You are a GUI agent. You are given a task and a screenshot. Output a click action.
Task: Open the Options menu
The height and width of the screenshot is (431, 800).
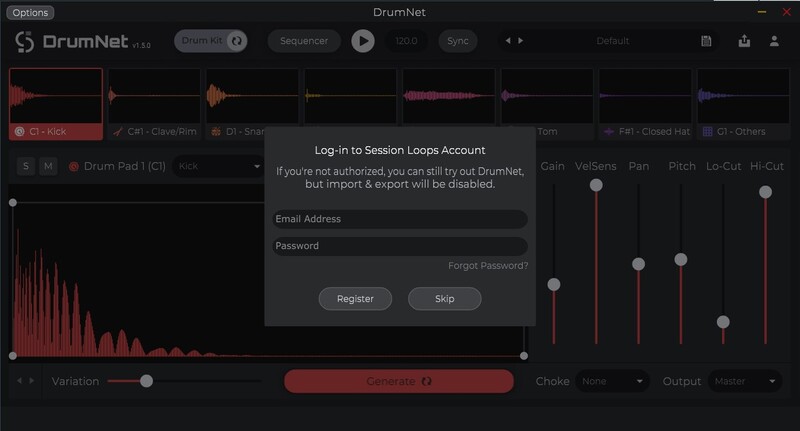click(x=30, y=12)
